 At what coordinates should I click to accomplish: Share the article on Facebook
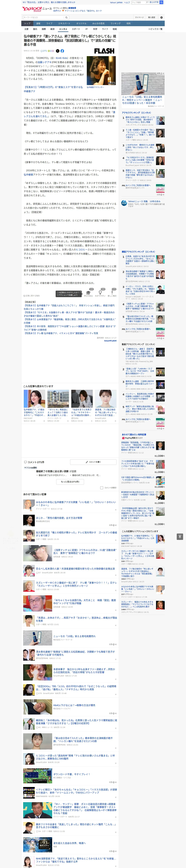click(x=62, y=51)
